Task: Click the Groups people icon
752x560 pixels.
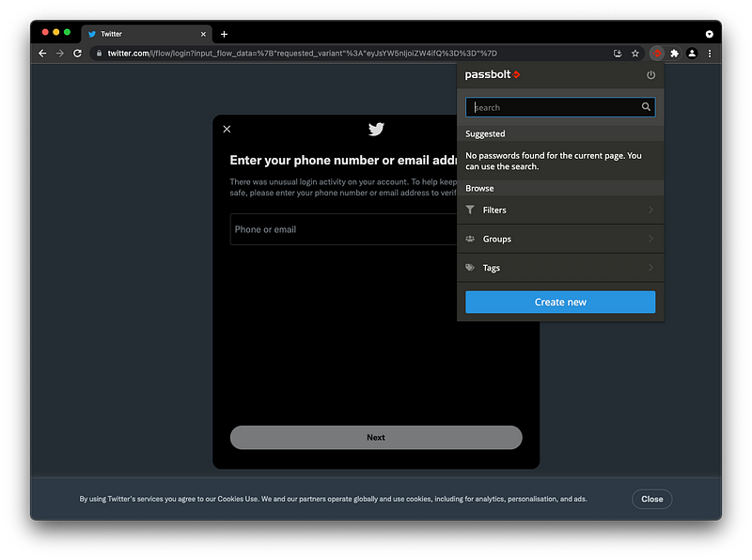Action: [470, 239]
